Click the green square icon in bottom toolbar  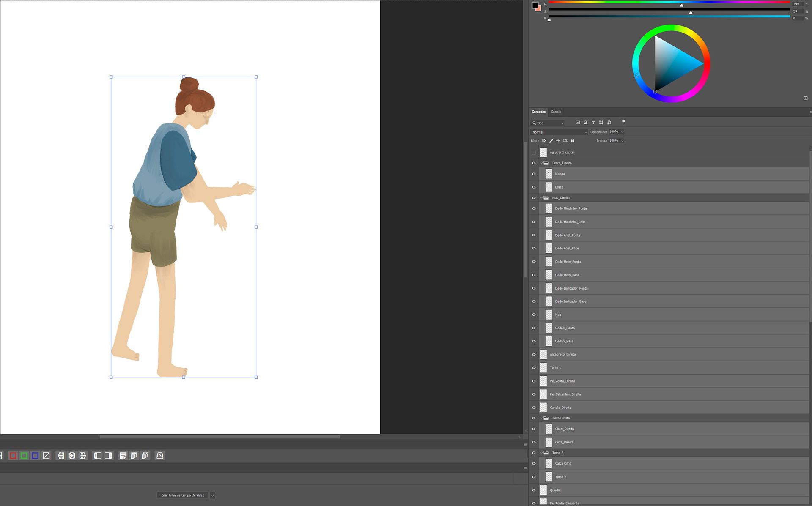click(24, 456)
